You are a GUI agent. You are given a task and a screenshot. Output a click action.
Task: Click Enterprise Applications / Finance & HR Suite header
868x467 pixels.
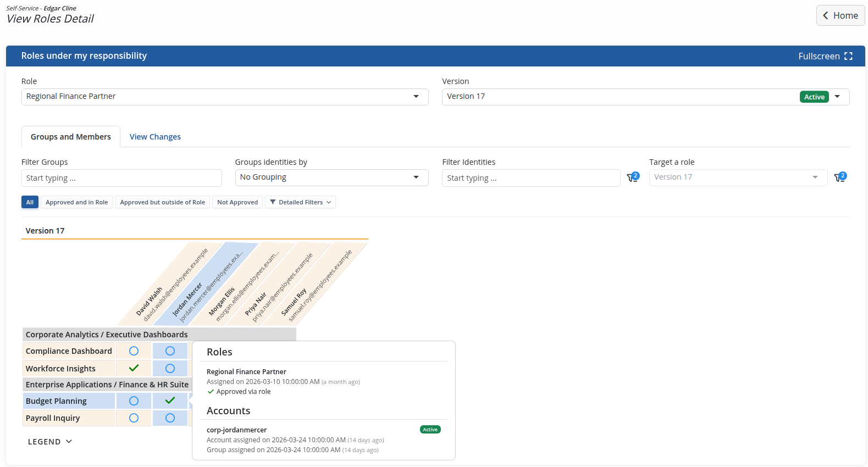coord(107,385)
